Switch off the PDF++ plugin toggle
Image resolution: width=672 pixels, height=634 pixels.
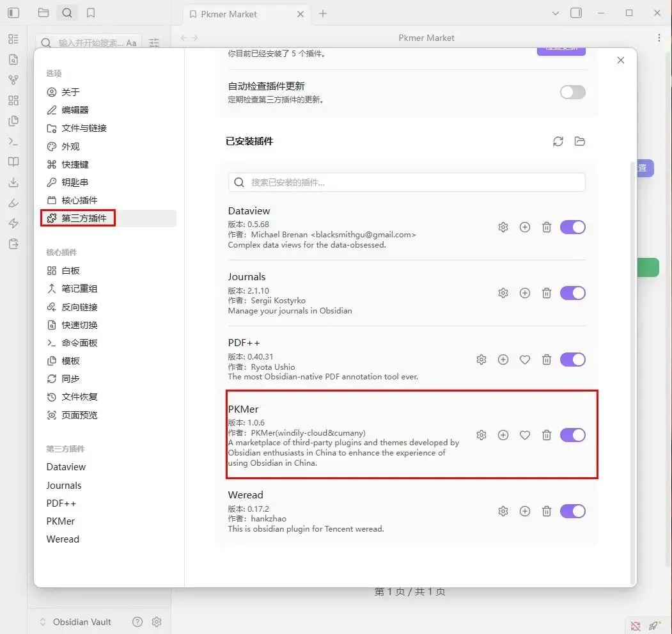pyautogui.click(x=572, y=360)
